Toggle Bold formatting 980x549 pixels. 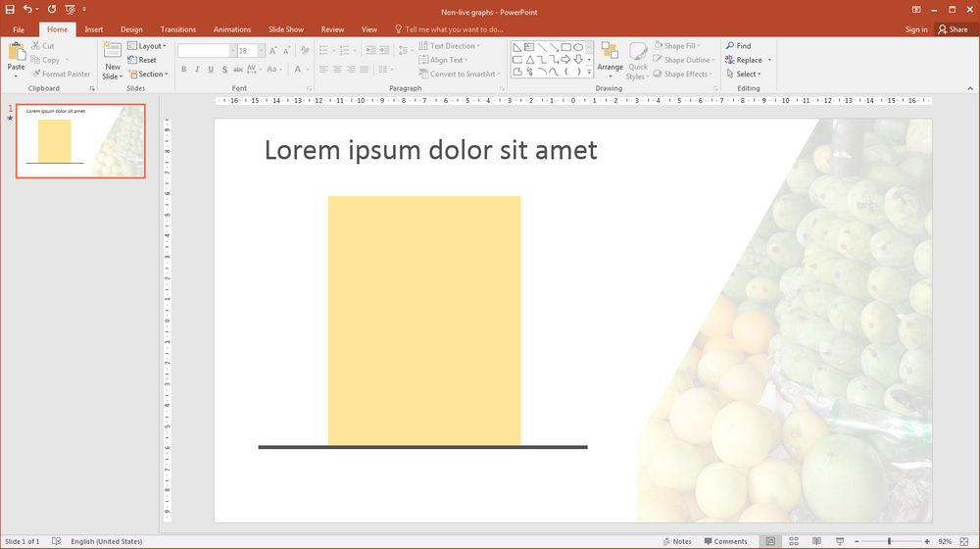tap(184, 70)
